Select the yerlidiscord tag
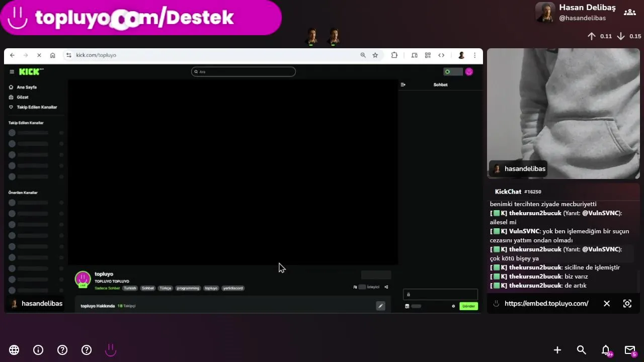 point(233,288)
